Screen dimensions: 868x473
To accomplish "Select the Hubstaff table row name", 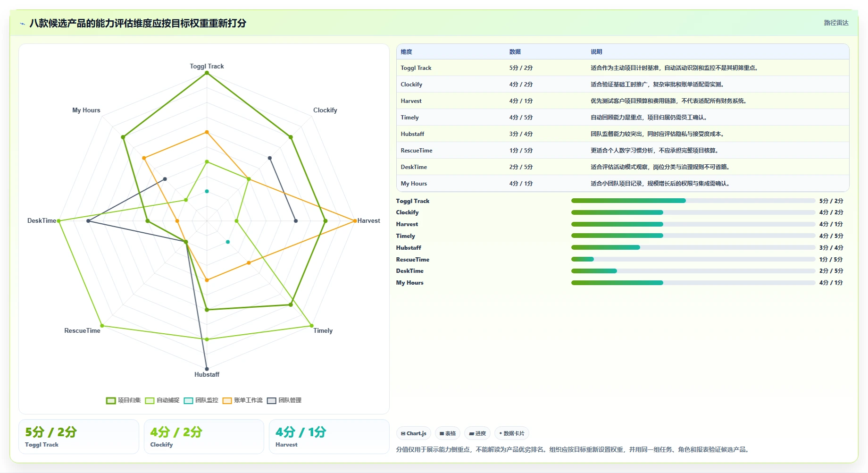I will [412, 134].
